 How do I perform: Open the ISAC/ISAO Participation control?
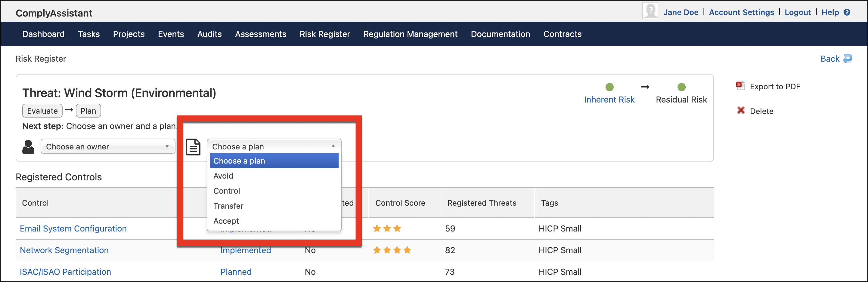[x=65, y=271]
